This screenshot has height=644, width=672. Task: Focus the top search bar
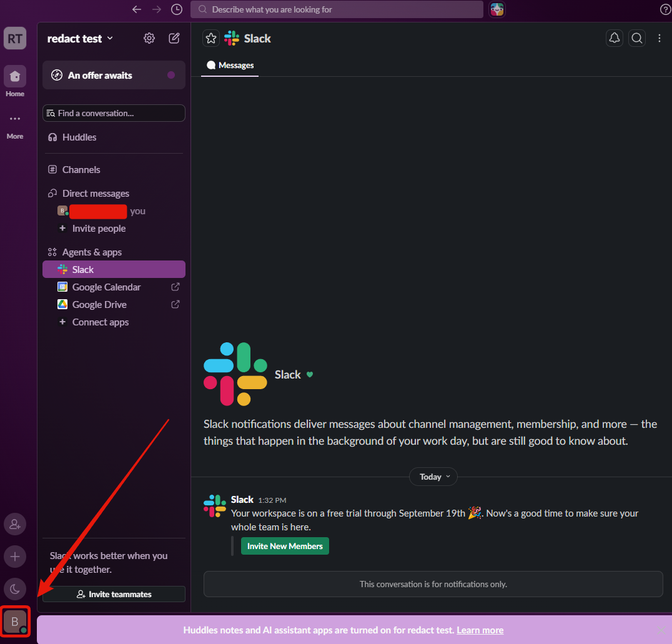pos(337,9)
